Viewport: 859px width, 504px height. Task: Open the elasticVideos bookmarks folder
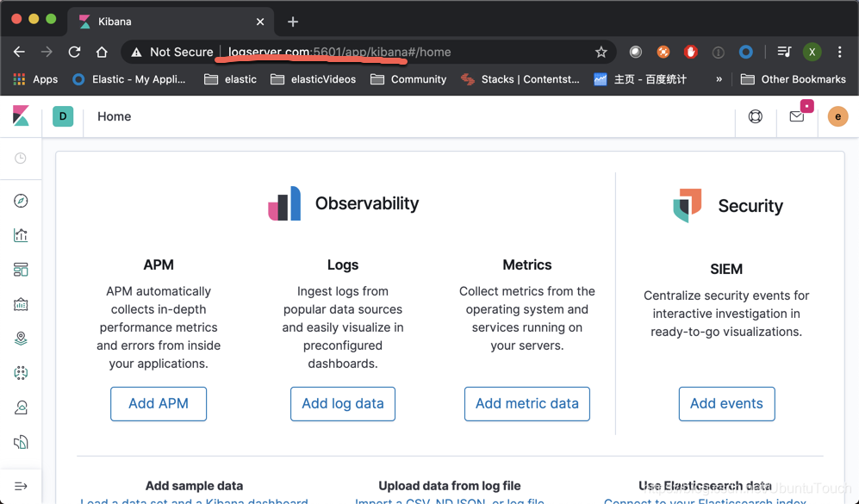point(314,79)
